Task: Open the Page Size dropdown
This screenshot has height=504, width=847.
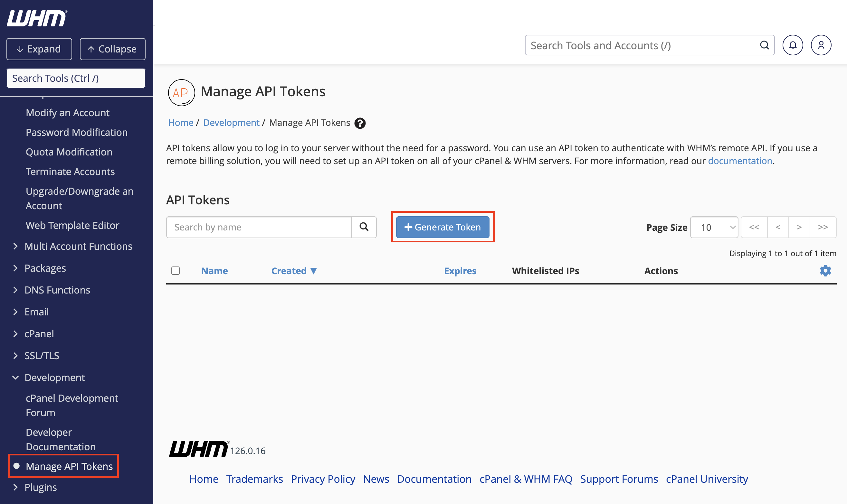Action: pos(714,227)
